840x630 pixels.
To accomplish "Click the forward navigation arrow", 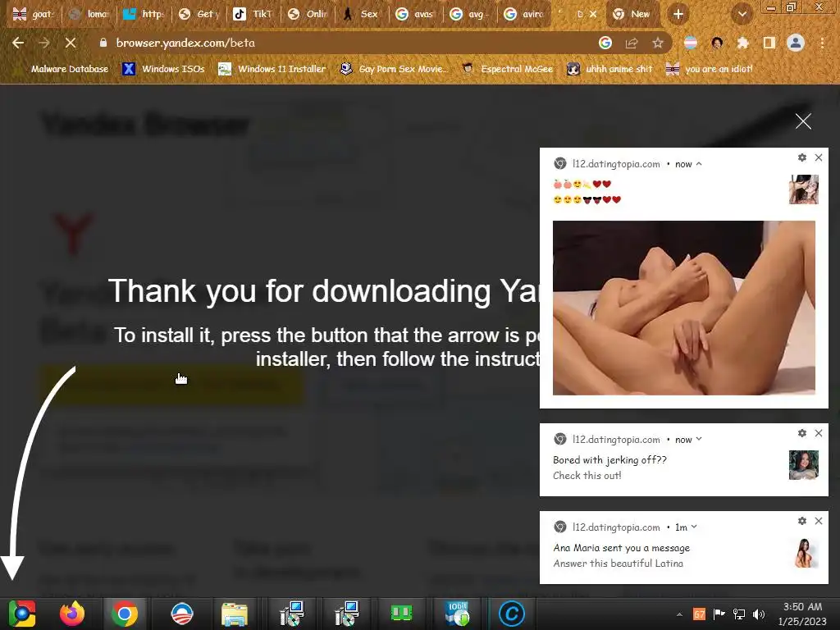I will pos(44,43).
